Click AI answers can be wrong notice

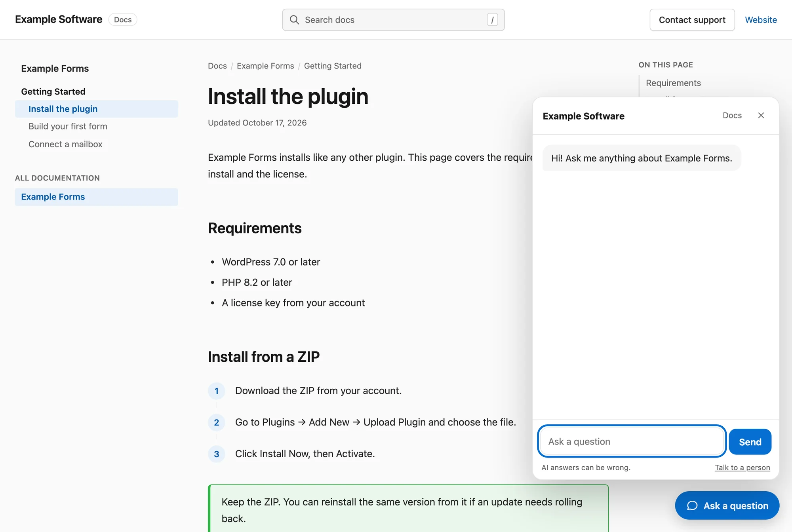586,467
